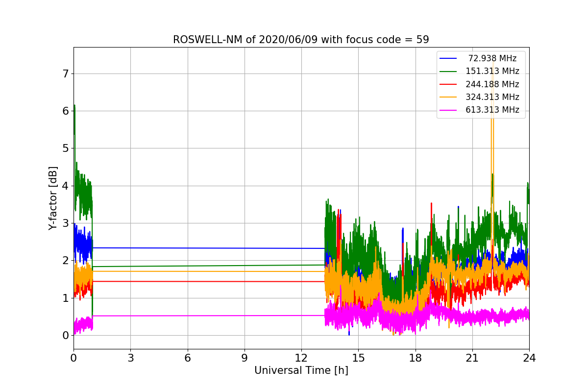Viewport: 588px width, 392px height.
Task: Click x-axis tick label 18
Action: (415, 358)
